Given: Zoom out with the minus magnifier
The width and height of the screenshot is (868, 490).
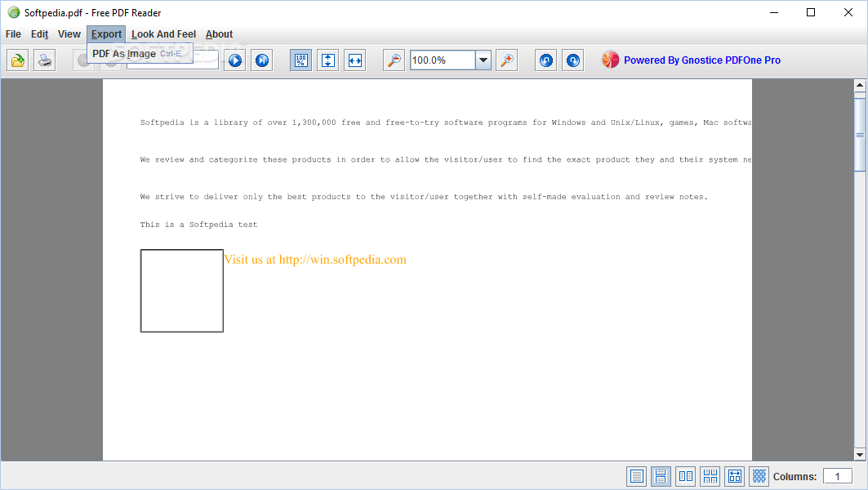Looking at the screenshot, I should click(x=394, y=60).
